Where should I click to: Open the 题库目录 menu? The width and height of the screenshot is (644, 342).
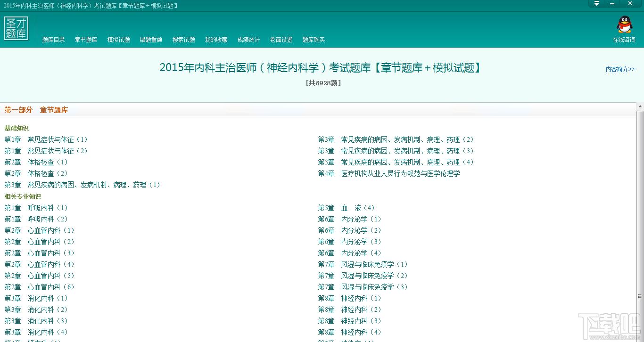click(54, 40)
